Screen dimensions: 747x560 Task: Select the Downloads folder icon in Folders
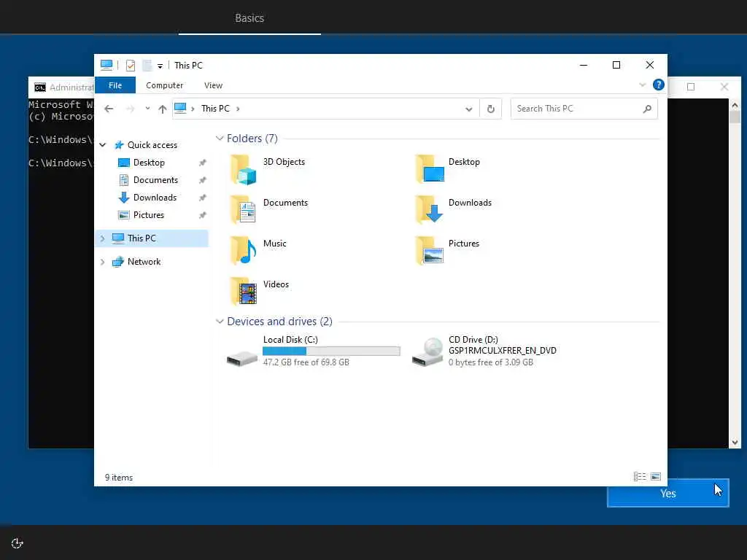[x=429, y=209]
